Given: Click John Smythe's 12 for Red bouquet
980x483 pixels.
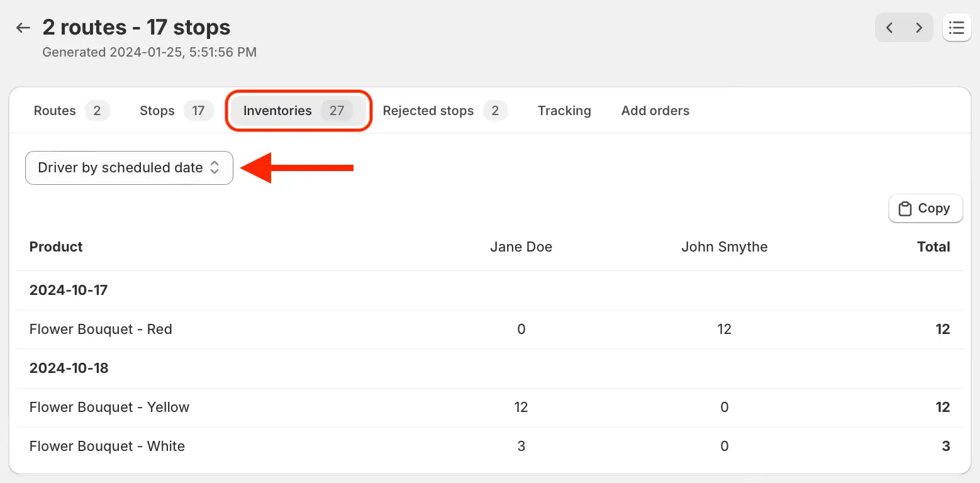Looking at the screenshot, I should [724, 330].
